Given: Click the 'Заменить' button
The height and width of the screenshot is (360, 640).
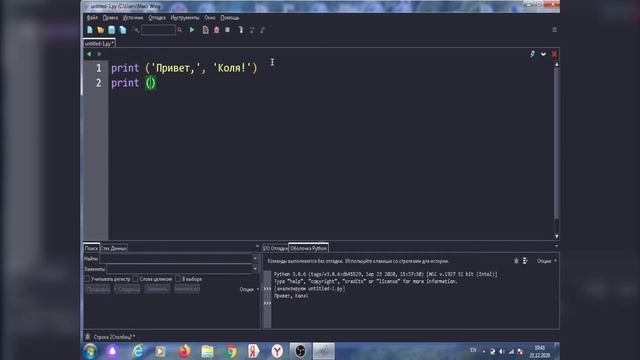Looking at the screenshot, I should pyautogui.click(x=157, y=289).
